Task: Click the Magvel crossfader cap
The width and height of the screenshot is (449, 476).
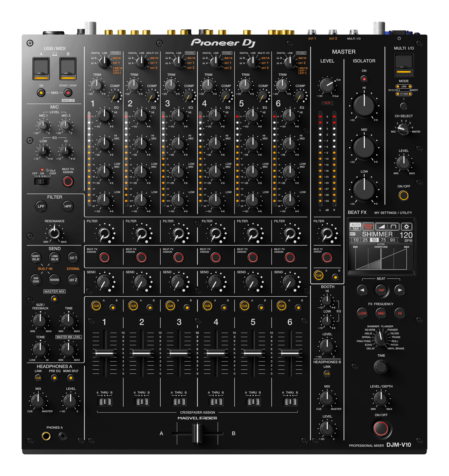Action: pos(197,433)
